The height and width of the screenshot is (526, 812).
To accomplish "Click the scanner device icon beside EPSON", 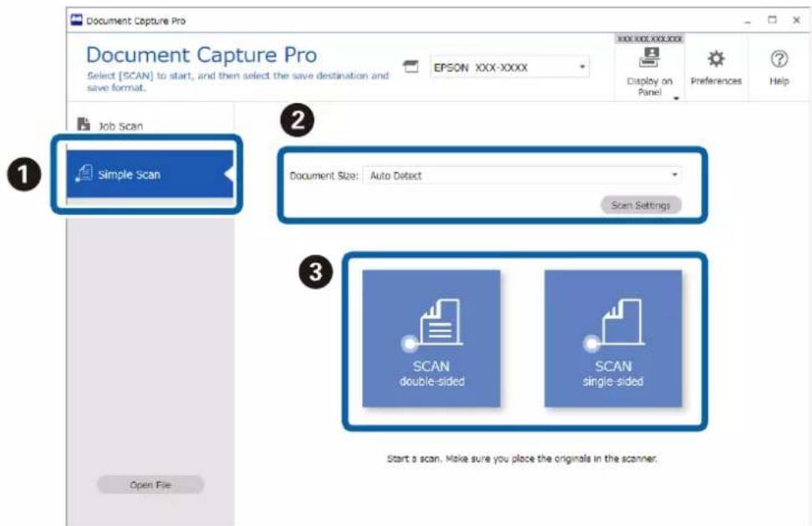I will [x=411, y=67].
